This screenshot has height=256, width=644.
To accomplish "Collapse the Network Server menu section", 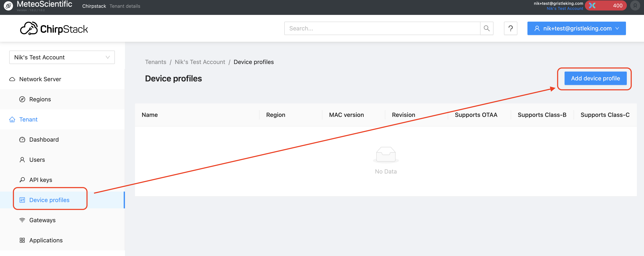I will tap(40, 79).
